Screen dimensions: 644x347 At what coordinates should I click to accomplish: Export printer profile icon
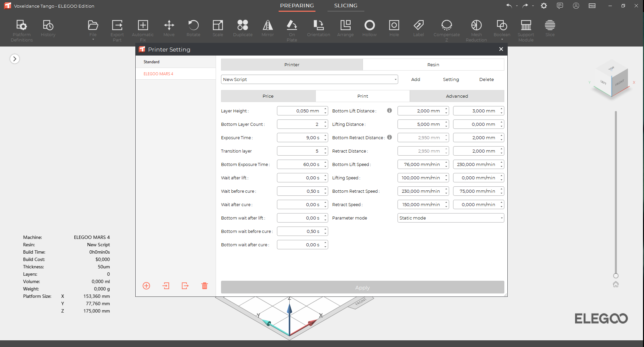(x=185, y=286)
